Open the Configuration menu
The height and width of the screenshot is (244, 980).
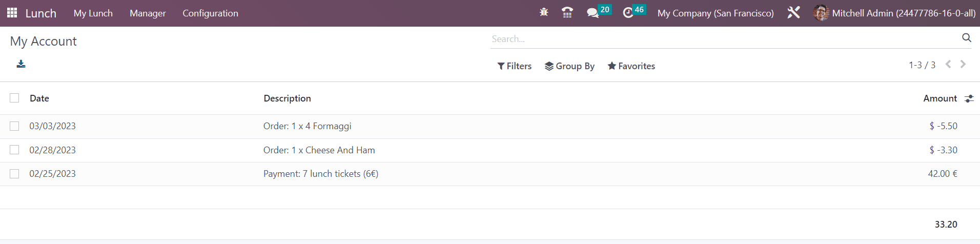click(210, 13)
